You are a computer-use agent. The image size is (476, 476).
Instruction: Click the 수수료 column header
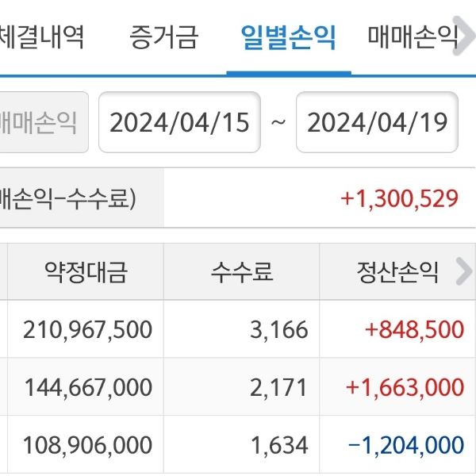[x=242, y=272]
